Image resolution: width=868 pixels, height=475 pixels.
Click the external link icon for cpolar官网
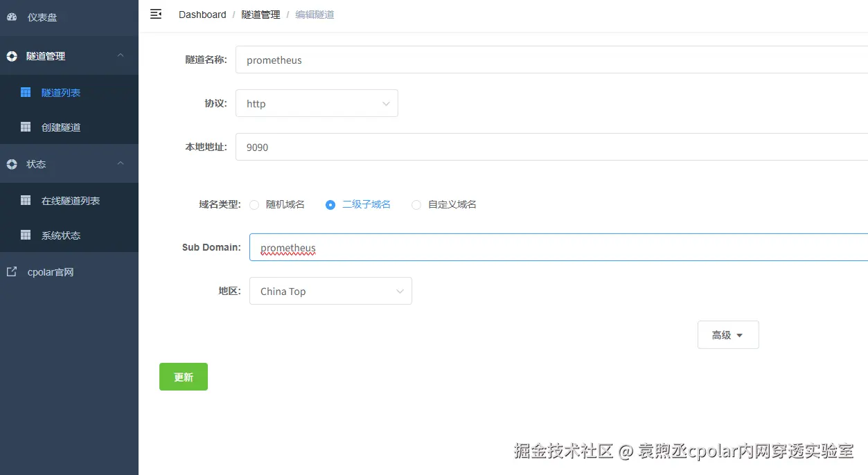pos(12,271)
